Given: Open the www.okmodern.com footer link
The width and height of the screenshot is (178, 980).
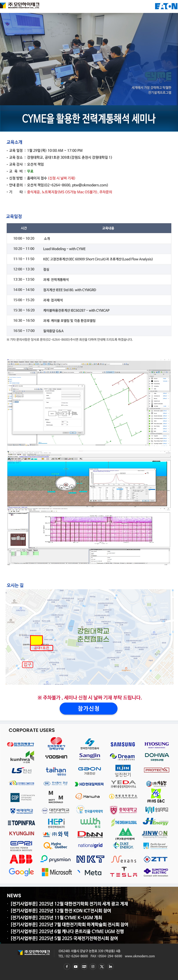Looking at the screenshot, I should point(139,956).
